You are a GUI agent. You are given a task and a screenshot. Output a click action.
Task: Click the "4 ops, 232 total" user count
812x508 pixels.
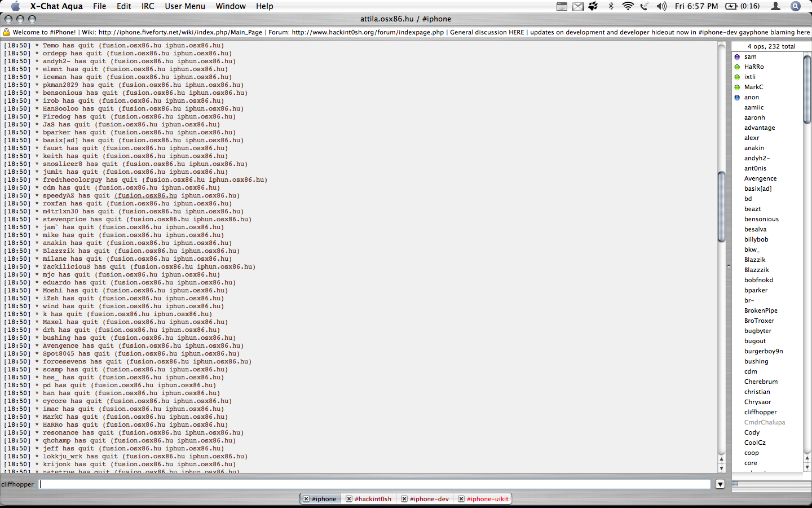pos(771,46)
